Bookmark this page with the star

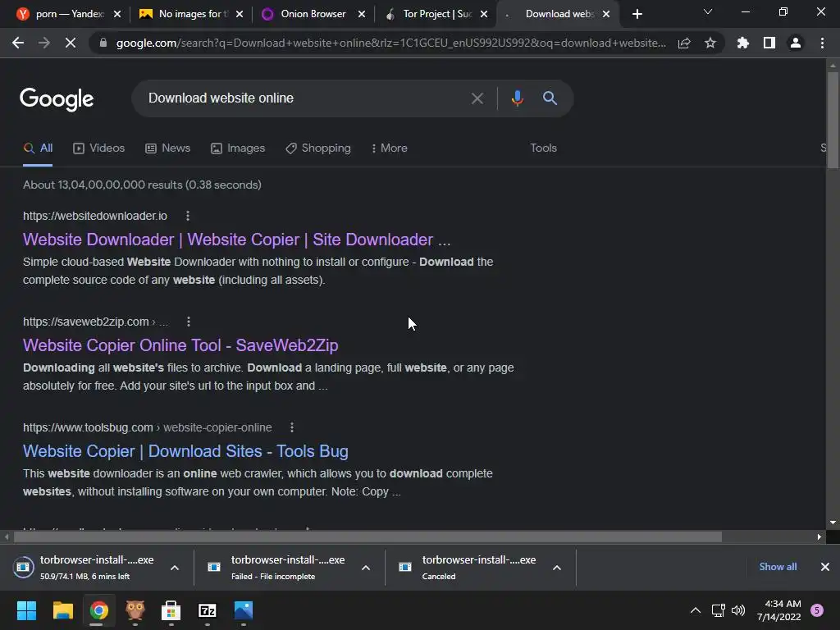pos(710,43)
